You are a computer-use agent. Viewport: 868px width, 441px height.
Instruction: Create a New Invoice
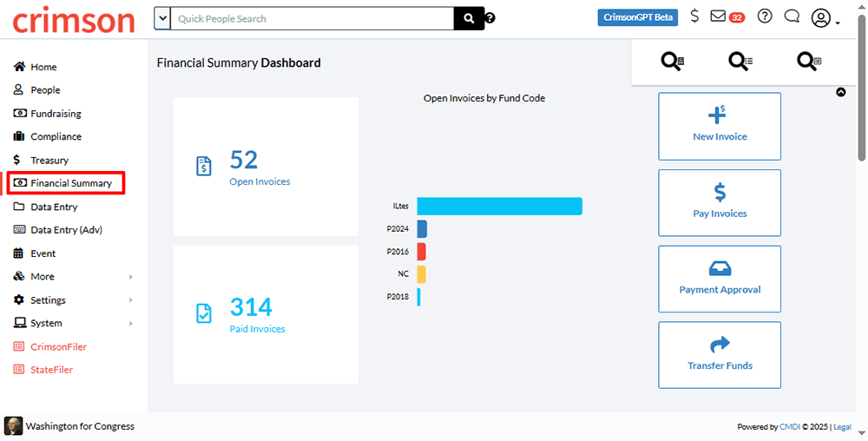click(x=720, y=126)
